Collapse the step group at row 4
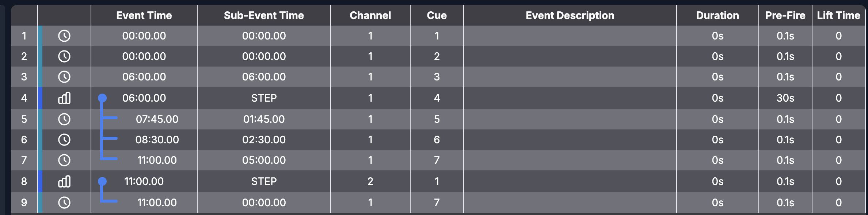The width and height of the screenshot is (868, 215). tap(102, 98)
